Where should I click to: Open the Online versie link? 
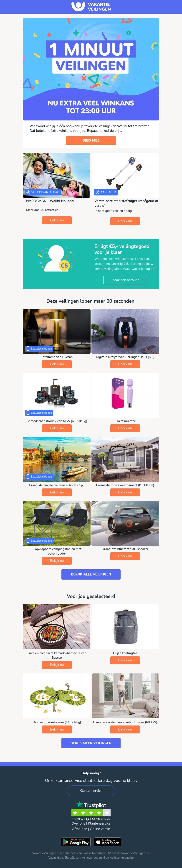(100, 829)
